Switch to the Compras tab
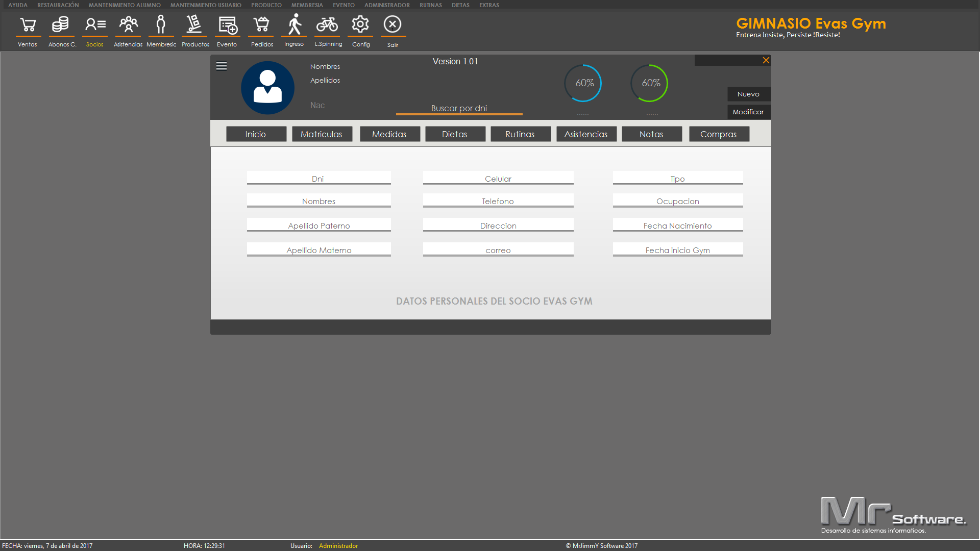Image resolution: width=980 pixels, height=551 pixels. 719,134
